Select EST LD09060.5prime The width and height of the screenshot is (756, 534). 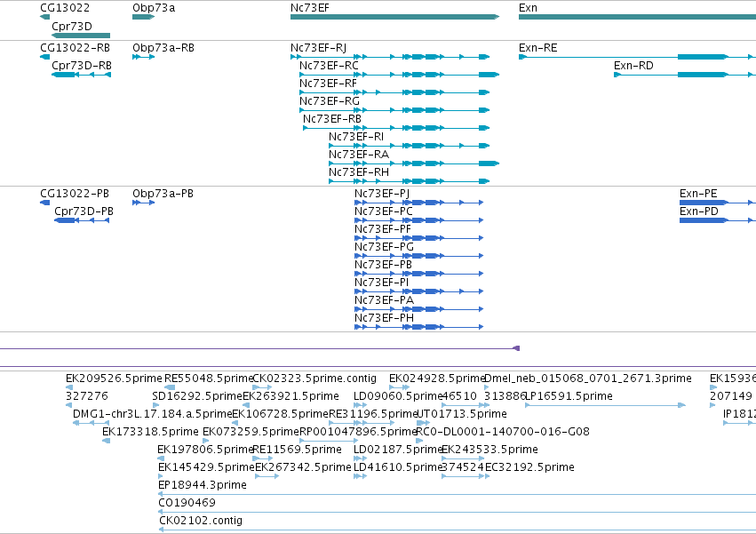tap(360, 405)
